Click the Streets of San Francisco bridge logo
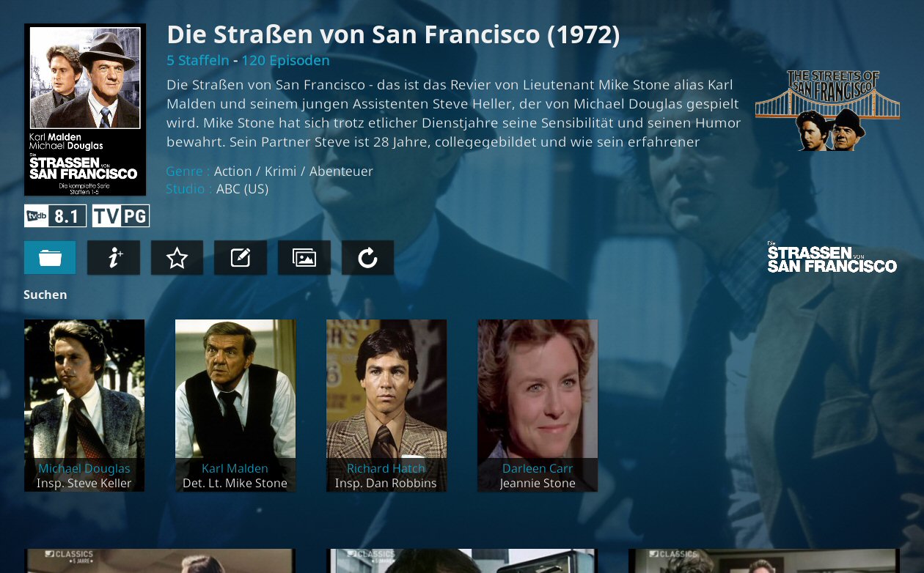The height and width of the screenshot is (573, 924). coord(827,110)
